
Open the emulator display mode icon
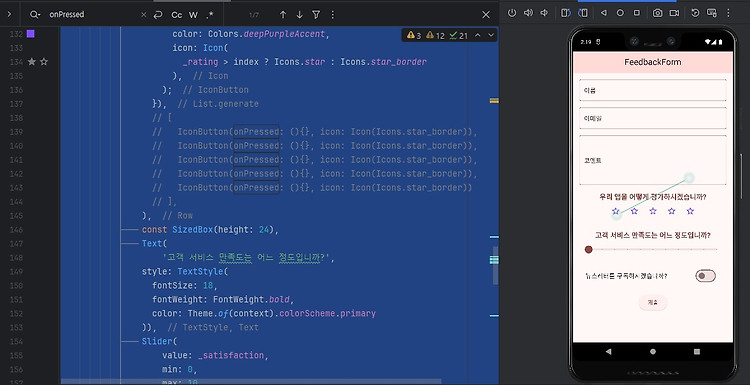click(x=712, y=13)
